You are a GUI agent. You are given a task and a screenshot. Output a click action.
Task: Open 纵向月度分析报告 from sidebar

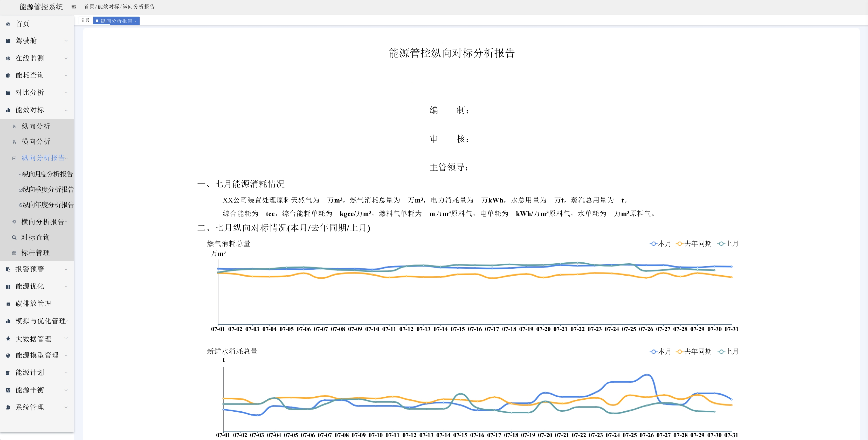[47, 174]
